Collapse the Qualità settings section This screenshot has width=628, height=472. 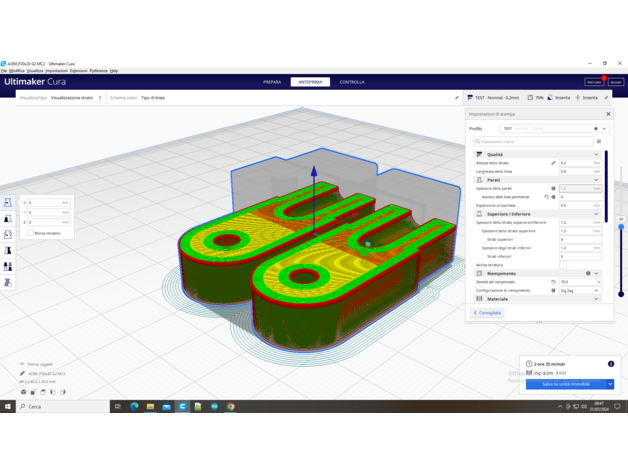click(596, 155)
